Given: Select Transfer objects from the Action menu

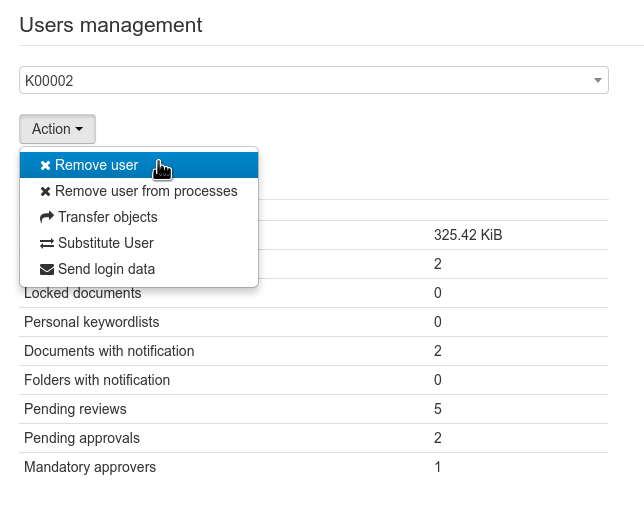Looking at the screenshot, I should click(x=108, y=218).
